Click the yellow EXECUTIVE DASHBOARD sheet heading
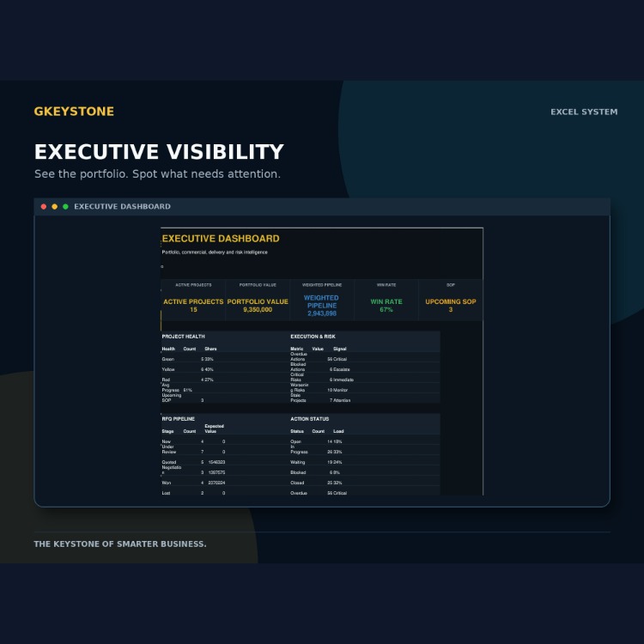The height and width of the screenshot is (644, 644). click(x=221, y=239)
